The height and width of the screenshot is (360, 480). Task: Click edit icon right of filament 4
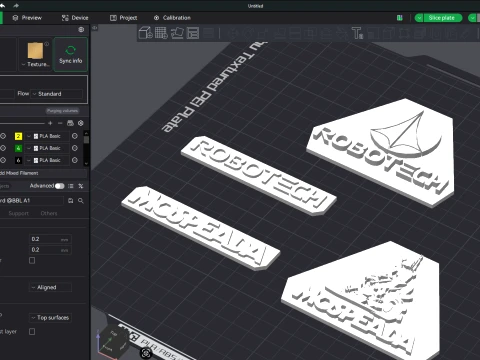(x=75, y=148)
